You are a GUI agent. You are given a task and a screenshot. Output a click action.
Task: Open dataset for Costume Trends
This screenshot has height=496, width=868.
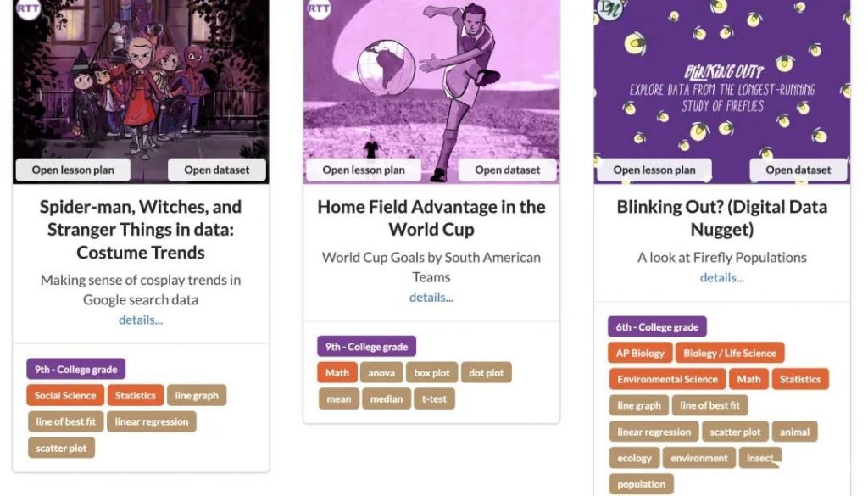(217, 170)
